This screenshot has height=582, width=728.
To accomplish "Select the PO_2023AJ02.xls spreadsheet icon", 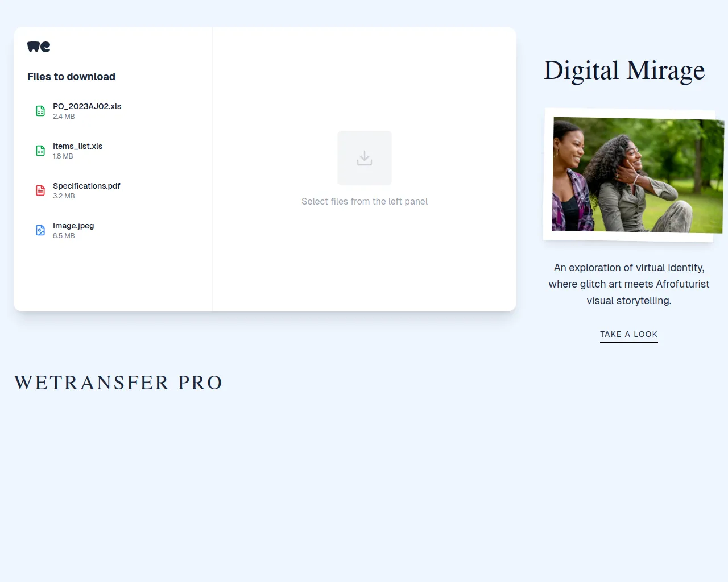I will coord(40,111).
